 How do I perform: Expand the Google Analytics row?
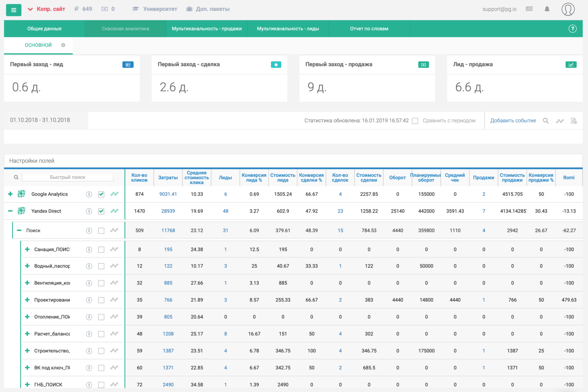click(10, 194)
